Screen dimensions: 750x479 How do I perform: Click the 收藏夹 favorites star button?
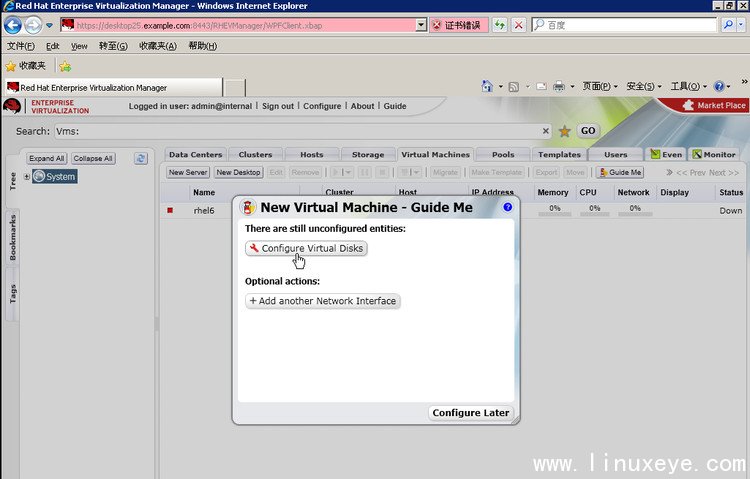[25, 66]
